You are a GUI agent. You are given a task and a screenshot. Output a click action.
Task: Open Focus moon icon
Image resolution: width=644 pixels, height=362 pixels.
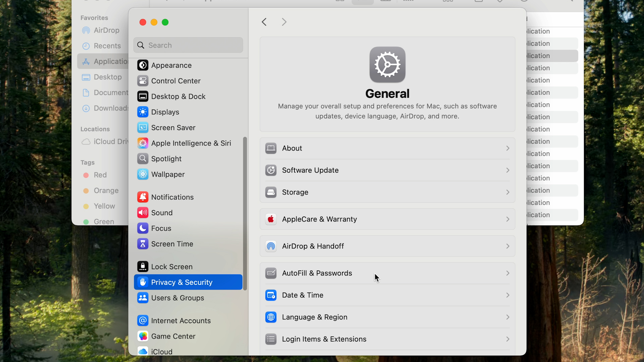(143, 228)
